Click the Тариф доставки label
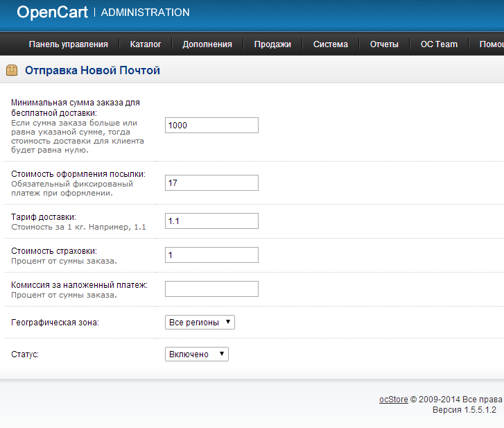 44,217
